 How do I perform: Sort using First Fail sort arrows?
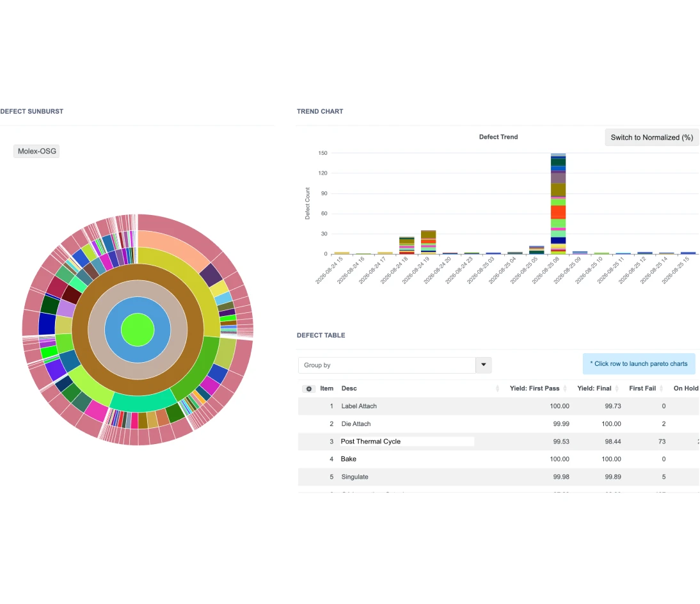pyautogui.click(x=662, y=389)
